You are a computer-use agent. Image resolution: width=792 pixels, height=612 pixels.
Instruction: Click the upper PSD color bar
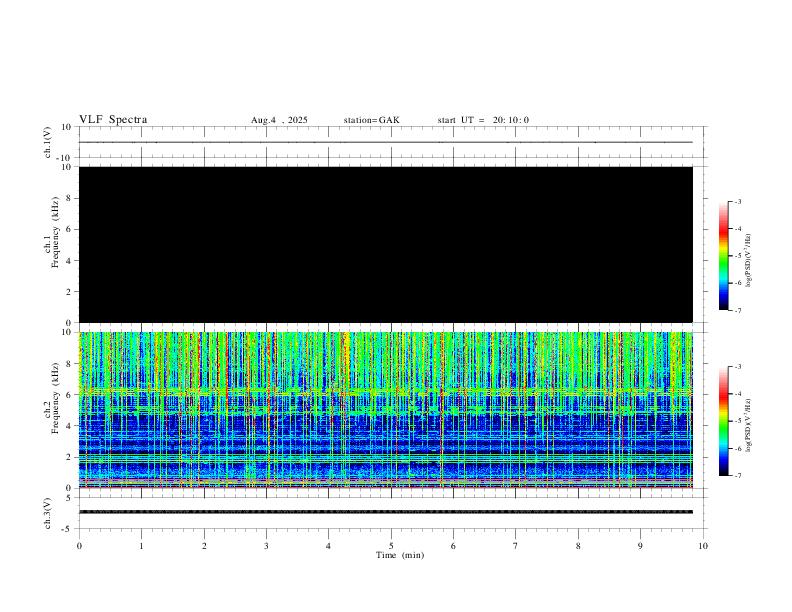(724, 256)
